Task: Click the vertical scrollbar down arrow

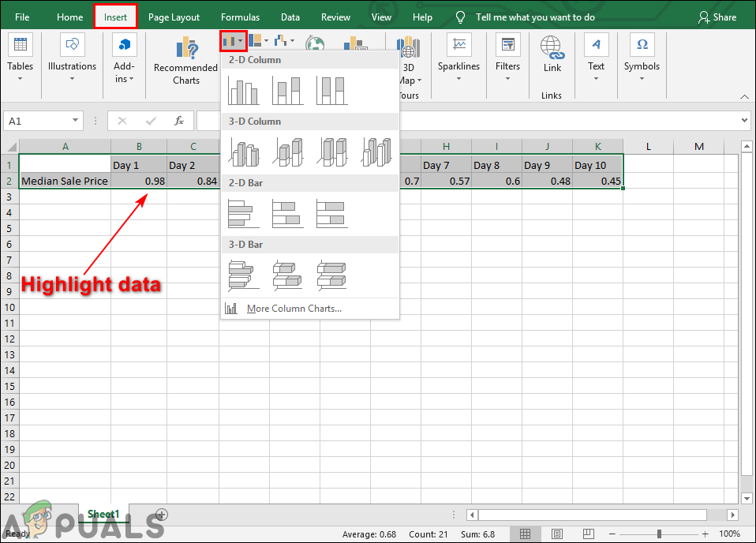Action: pyautogui.click(x=747, y=498)
